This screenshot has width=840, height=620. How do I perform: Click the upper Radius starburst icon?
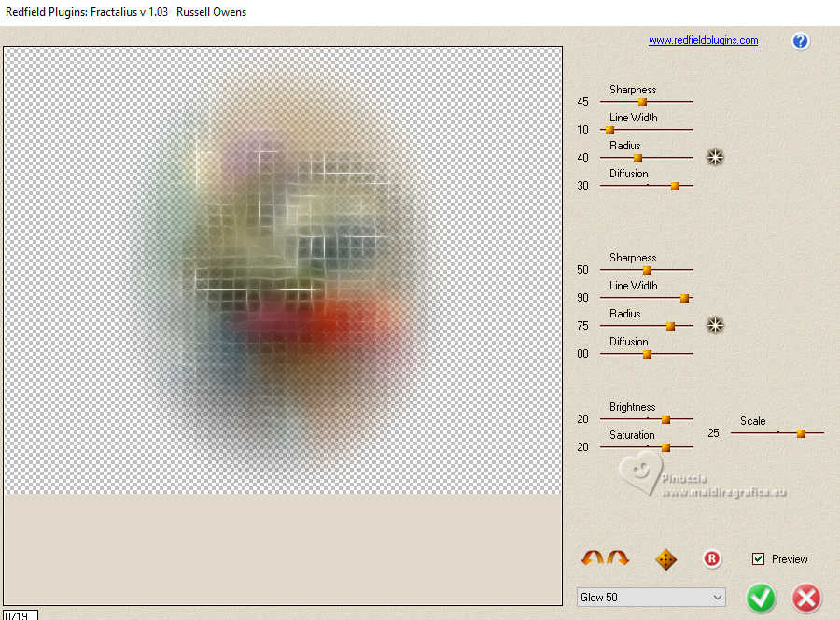(715, 157)
